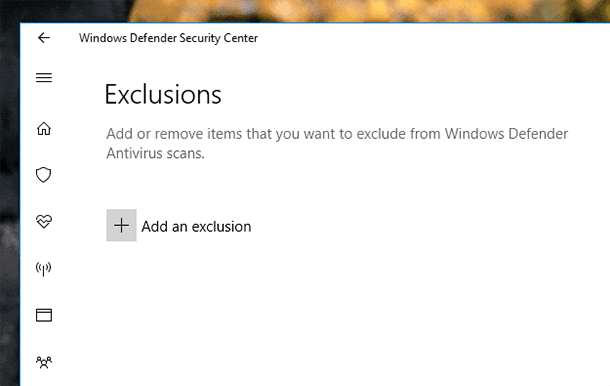Click the word 'Defender' in the description
610x386 pixels.
click(538, 134)
